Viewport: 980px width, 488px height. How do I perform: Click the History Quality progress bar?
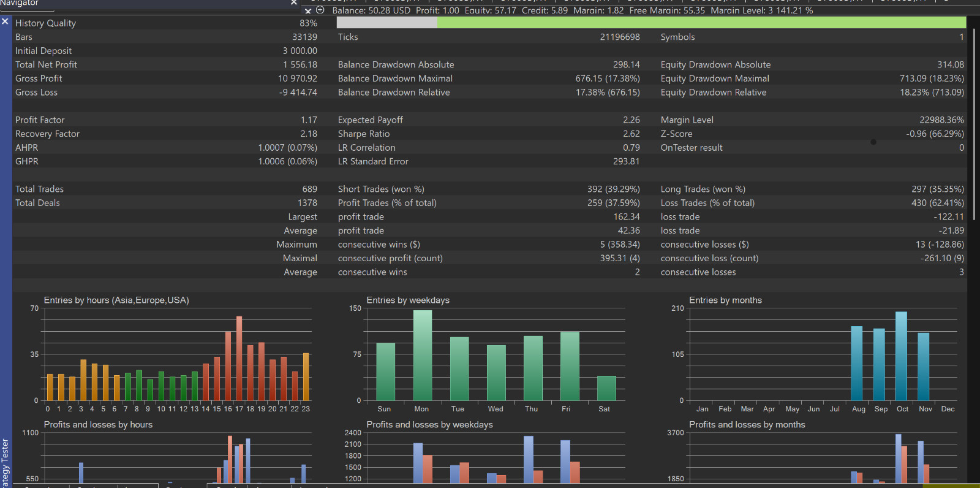click(x=651, y=23)
